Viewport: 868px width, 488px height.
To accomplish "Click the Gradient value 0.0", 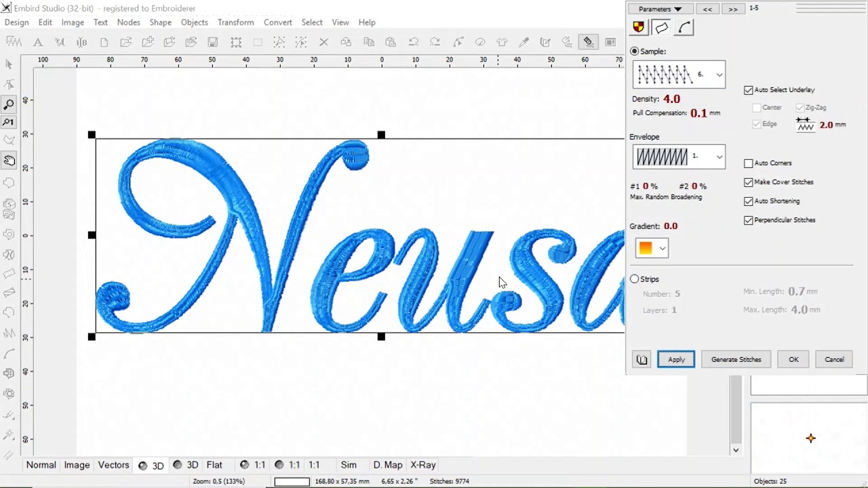I will pos(671,226).
